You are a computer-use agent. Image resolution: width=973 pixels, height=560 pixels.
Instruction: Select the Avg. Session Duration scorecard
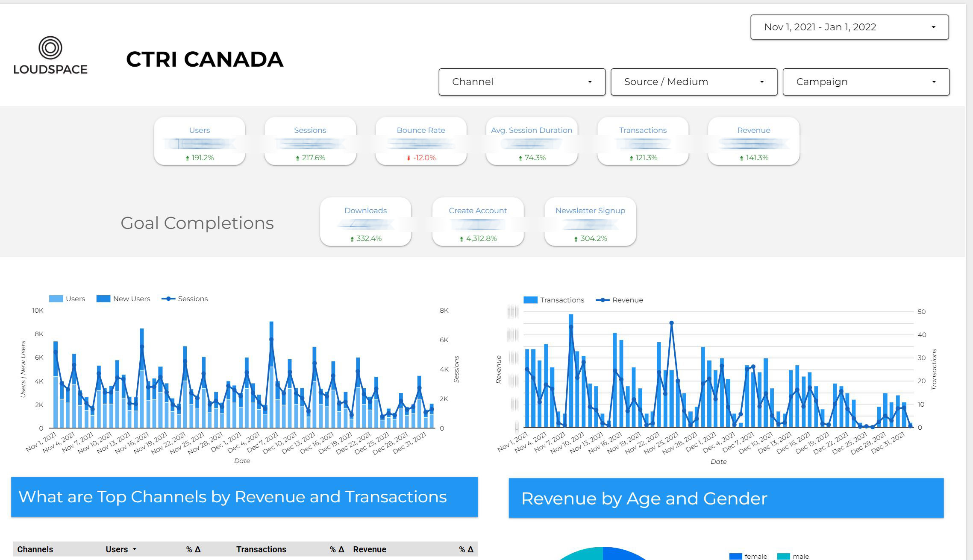tap(532, 141)
